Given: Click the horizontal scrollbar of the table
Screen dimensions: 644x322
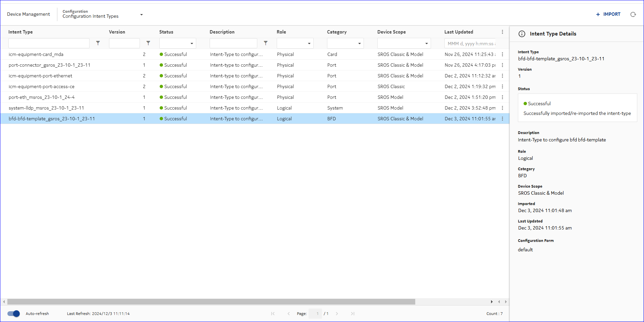Looking at the screenshot, I should point(211,302).
